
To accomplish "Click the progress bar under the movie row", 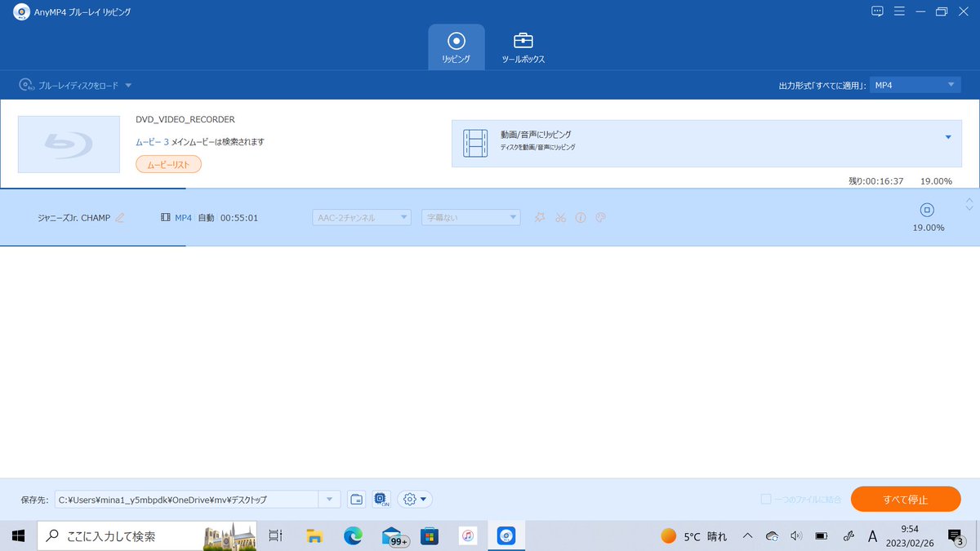I will [x=490, y=245].
